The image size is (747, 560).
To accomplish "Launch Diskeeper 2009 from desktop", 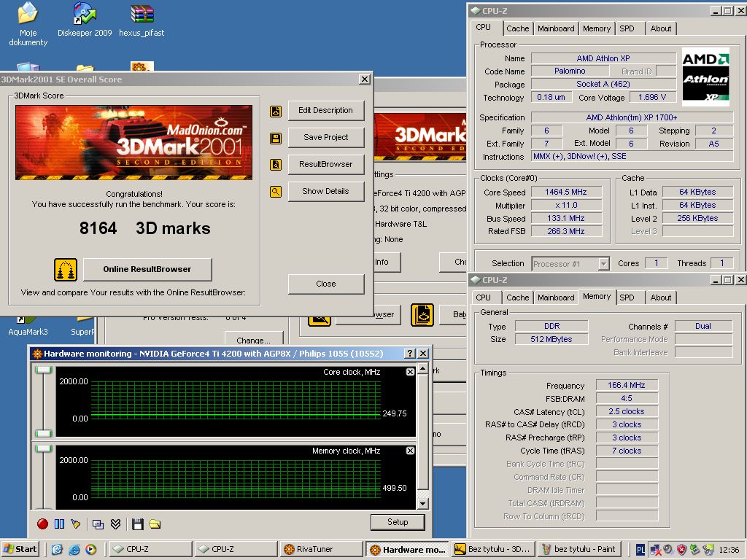I will [x=85, y=20].
